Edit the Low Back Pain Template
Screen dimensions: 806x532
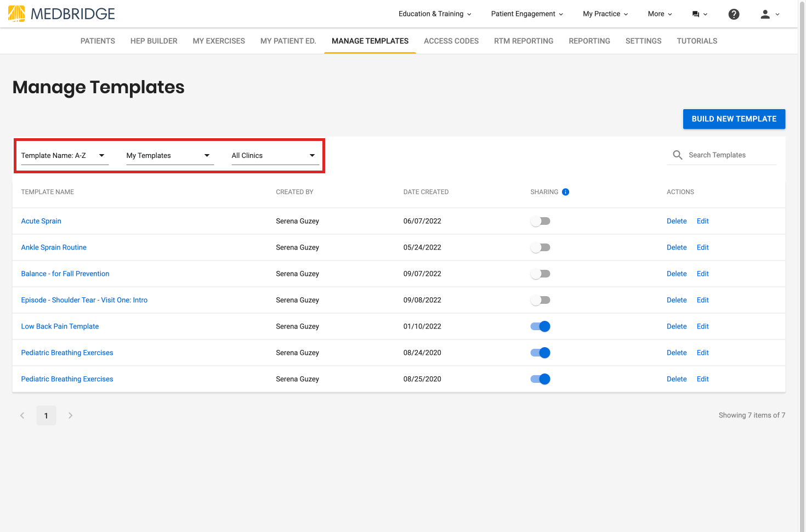(703, 326)
